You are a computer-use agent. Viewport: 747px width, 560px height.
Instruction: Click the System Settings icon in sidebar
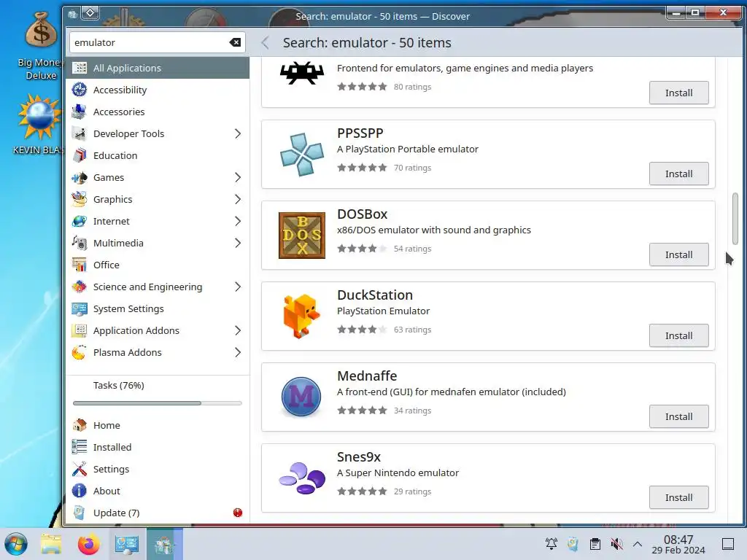click(79, 308)
